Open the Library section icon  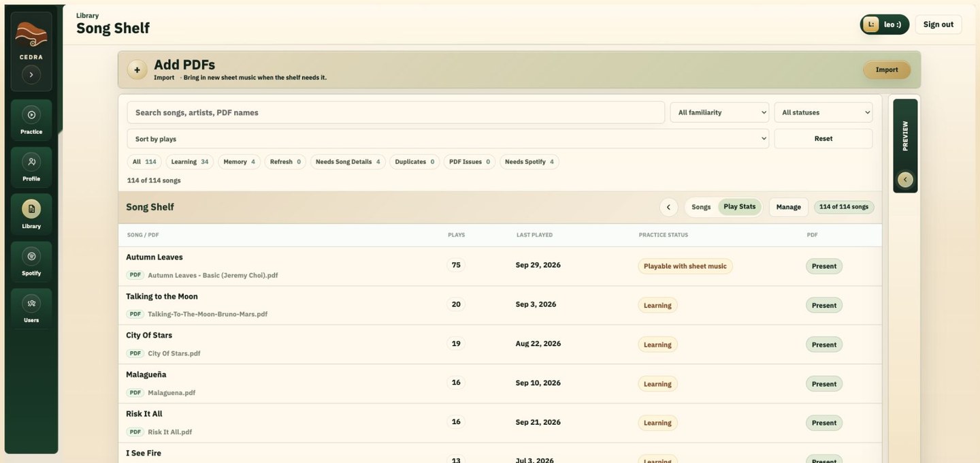[31, 209]
